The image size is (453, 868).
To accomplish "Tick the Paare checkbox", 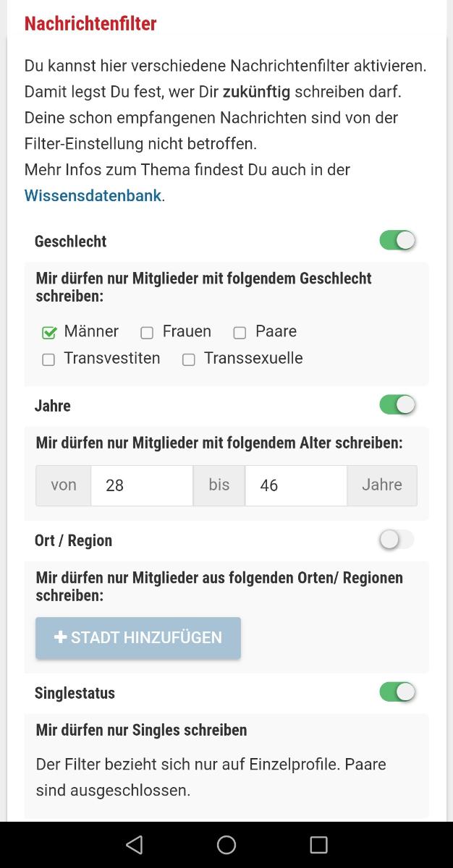I will point(240,333).
